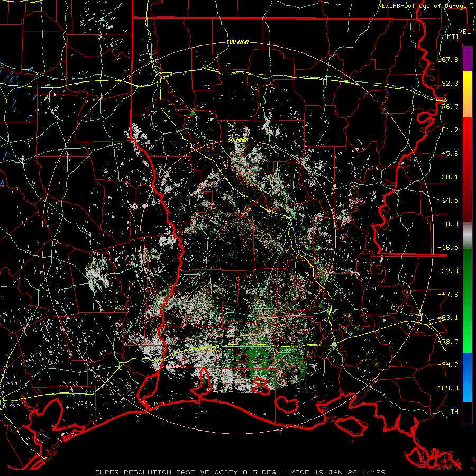The width and height of the screenshot is (476, 476).
Task: Select the -47.6 legend value
Action: [448, 295]
